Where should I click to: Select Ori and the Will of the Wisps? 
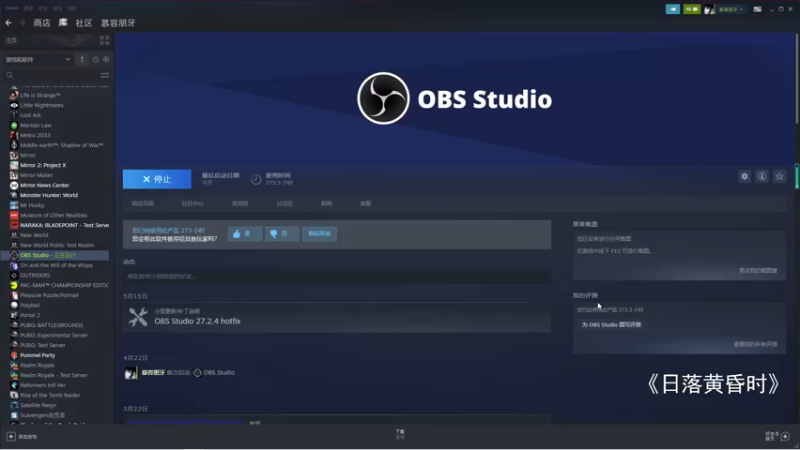tap(55, 265)
